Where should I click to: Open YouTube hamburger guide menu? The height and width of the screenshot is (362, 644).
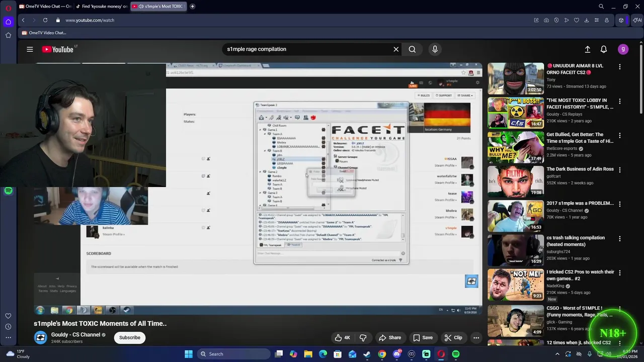pos(30,49)
